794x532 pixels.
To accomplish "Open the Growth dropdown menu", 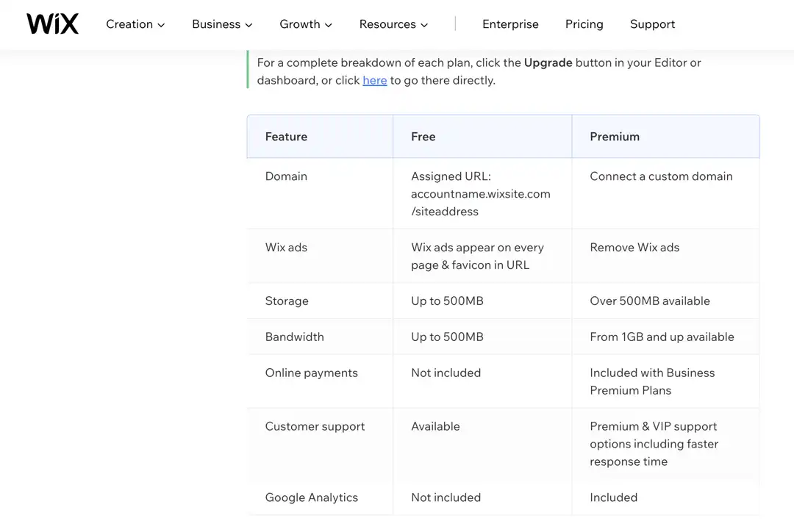I will click(x=305, y=24).
